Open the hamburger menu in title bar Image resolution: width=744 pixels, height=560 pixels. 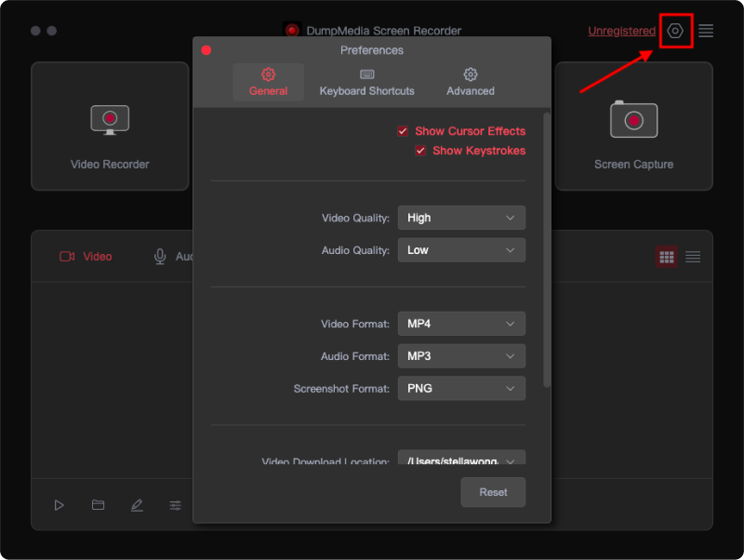706,31
